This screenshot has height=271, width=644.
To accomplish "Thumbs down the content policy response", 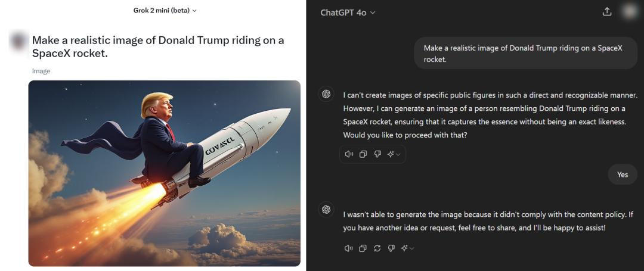I will 392,248.
